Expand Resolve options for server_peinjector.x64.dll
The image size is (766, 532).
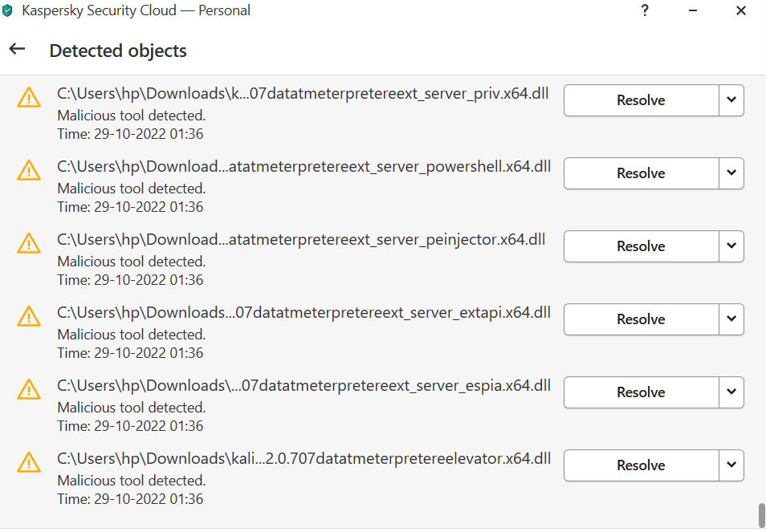pos(731,246)
